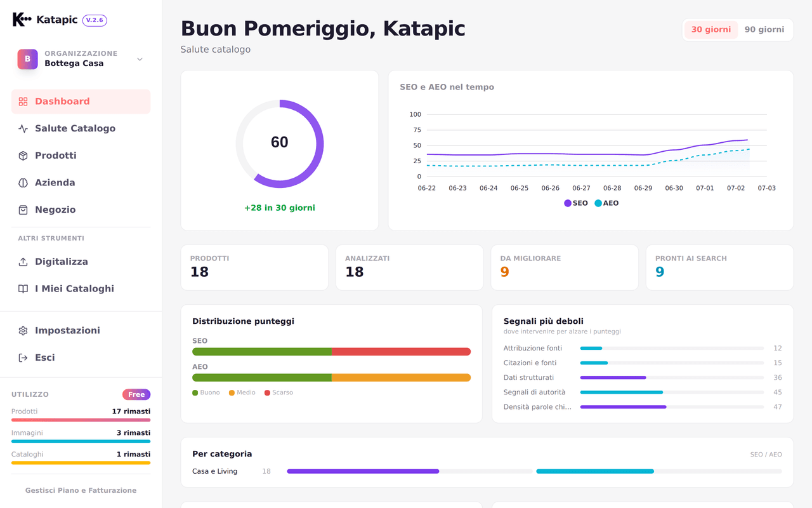Open the Prodotti section
Screen dimensions: 812x508
(x=81, y=156)
